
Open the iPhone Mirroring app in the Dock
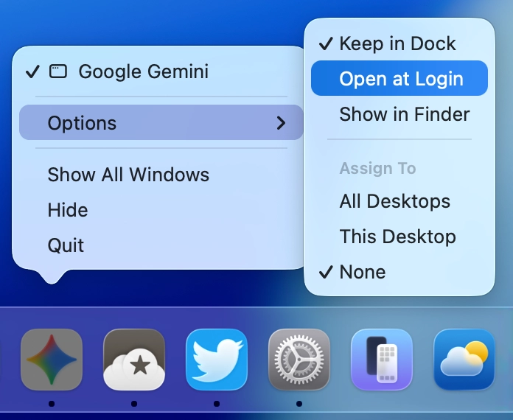click(381, 359)
